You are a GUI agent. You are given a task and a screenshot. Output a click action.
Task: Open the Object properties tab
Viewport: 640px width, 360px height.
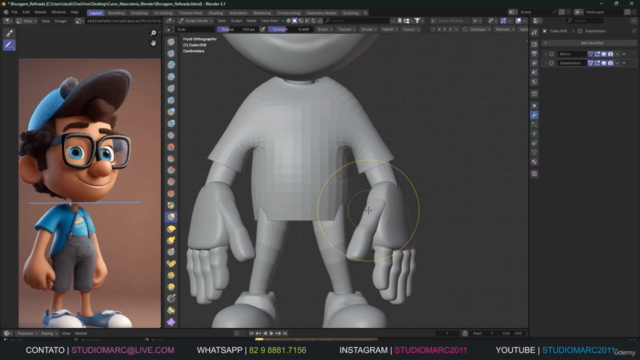(534, 105)
